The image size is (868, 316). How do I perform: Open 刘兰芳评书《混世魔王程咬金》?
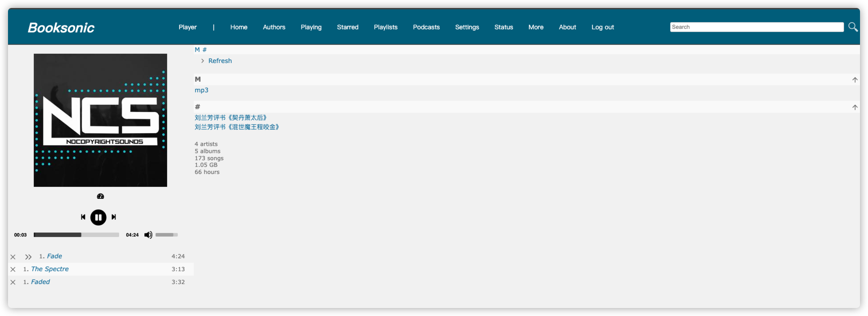pyautogui.click(x=237, y=127)
